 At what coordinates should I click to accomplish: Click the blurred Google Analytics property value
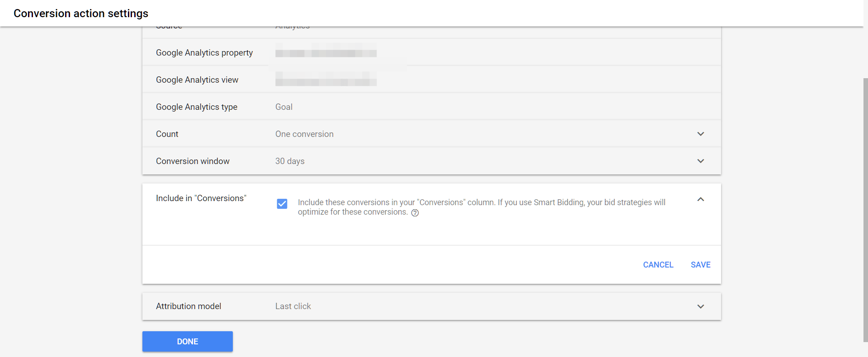tap(326, 51)
